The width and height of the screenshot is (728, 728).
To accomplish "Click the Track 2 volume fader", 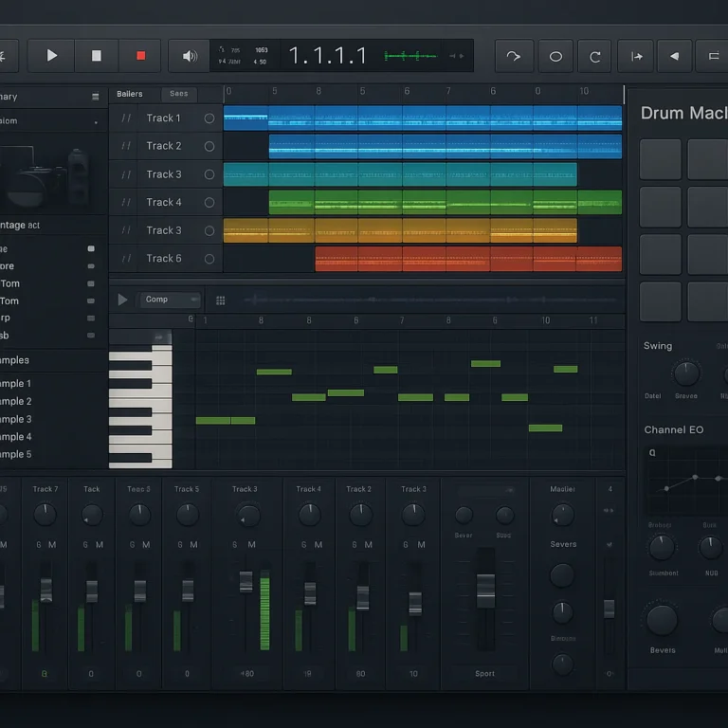I will pos(363,597).
